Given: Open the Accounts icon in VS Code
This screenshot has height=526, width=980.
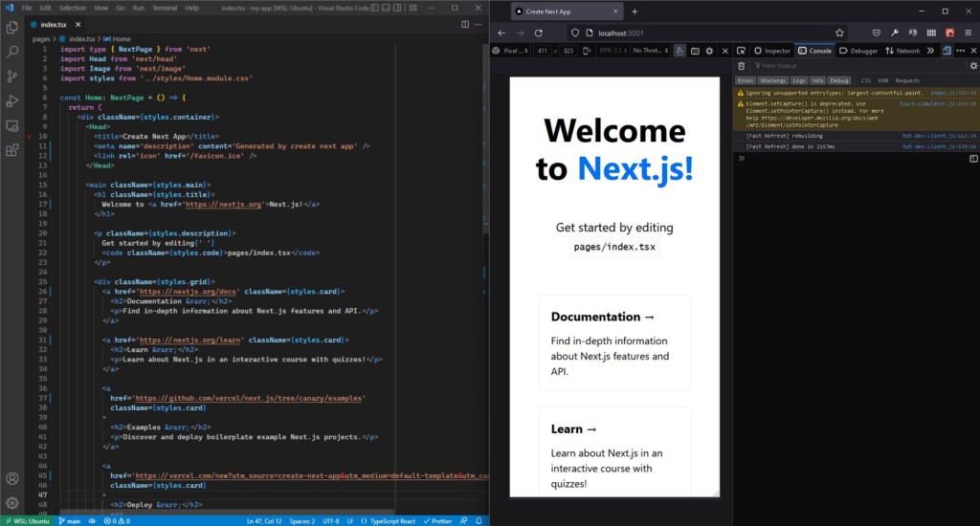Looking at the screenshot, I should pyautogui.click(x=11, y=478).
